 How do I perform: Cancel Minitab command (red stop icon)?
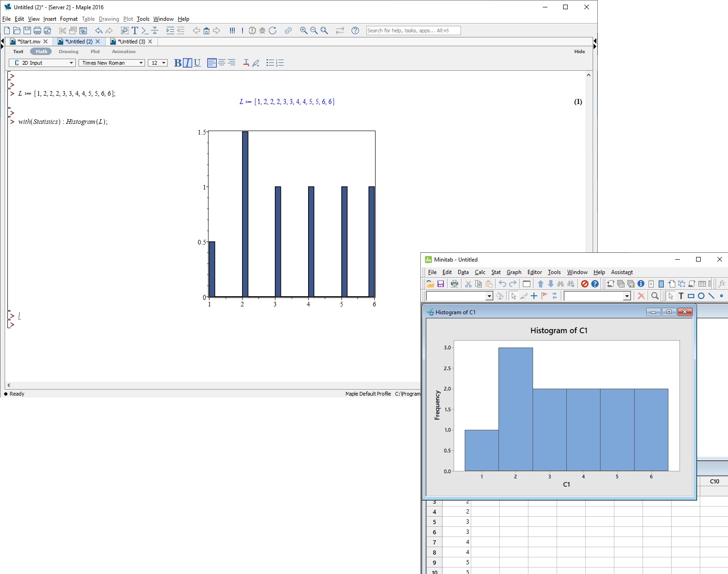tap(585, 284)
